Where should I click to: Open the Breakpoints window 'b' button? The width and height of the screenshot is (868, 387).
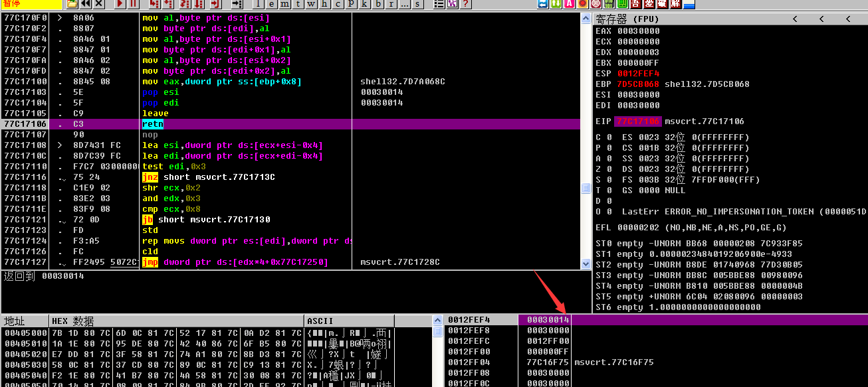[x=378, y=4]
